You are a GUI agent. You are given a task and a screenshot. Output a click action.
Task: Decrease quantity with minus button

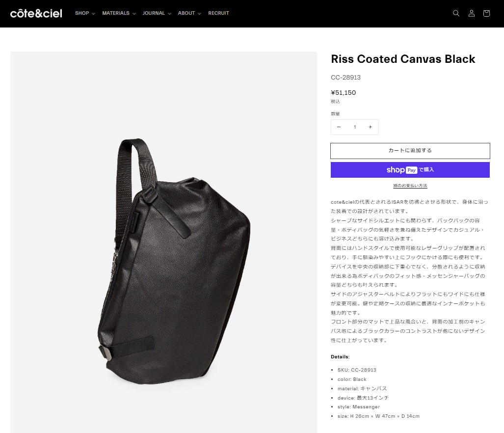pos(339,127)
